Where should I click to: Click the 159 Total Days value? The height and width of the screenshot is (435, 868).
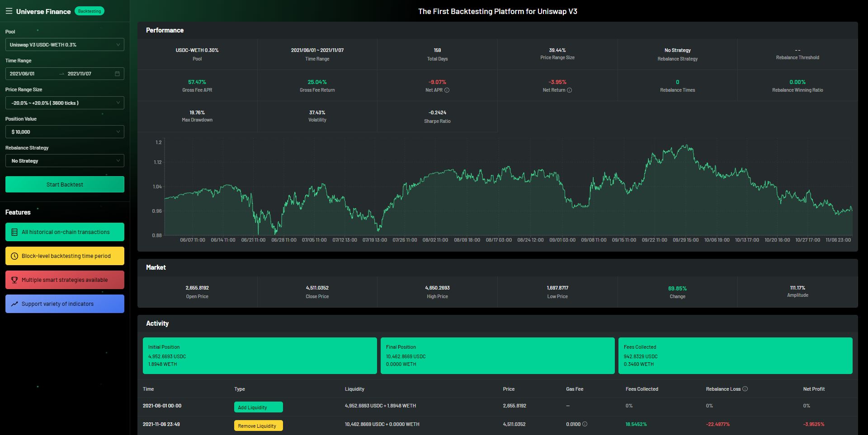tap(437, 50)
